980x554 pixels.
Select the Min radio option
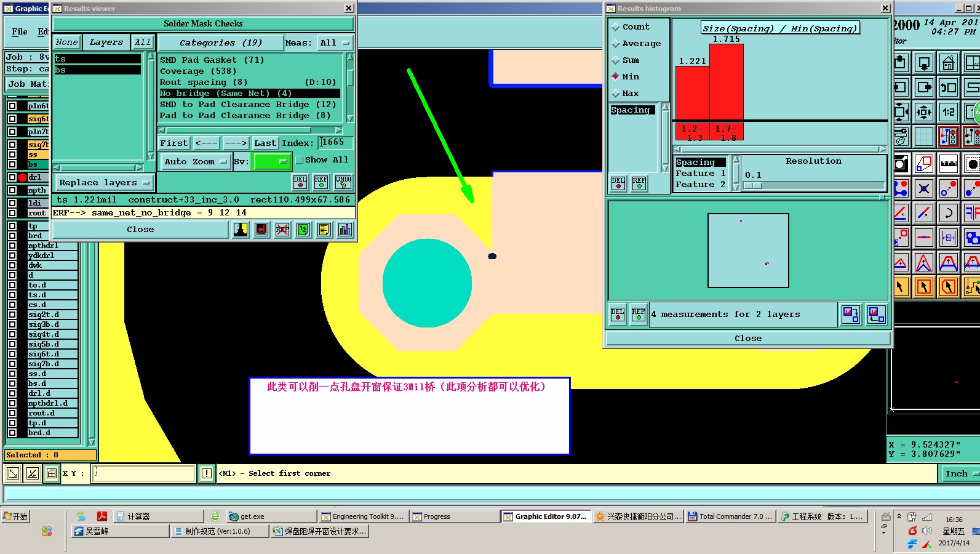coord(615,77)
